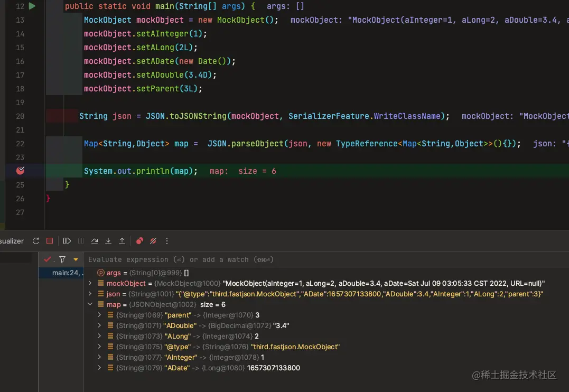Step into the current method call
The width and height of the screenshot is (569, 392).
pyautogui.click(x=108, y=241)
